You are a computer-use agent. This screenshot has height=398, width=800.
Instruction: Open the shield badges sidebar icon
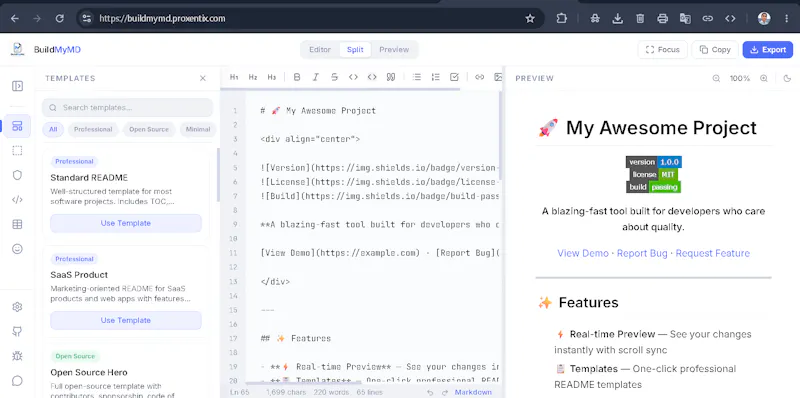17,175
